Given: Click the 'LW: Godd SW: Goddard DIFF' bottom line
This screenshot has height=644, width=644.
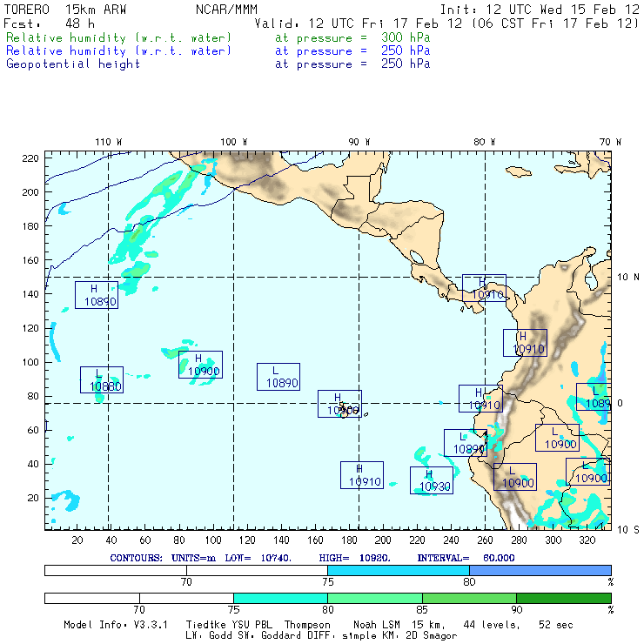Looking at the screenshot, I should point(262,635).
